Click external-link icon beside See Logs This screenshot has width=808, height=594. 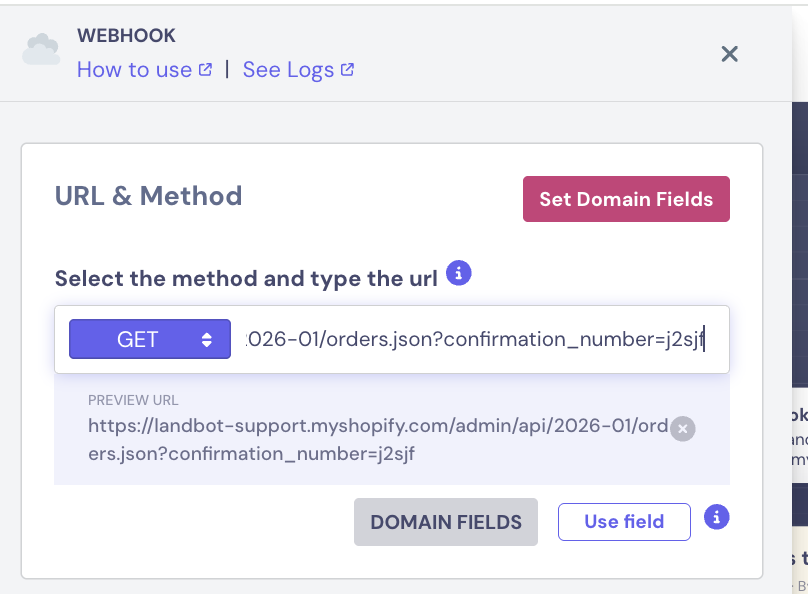348,70
